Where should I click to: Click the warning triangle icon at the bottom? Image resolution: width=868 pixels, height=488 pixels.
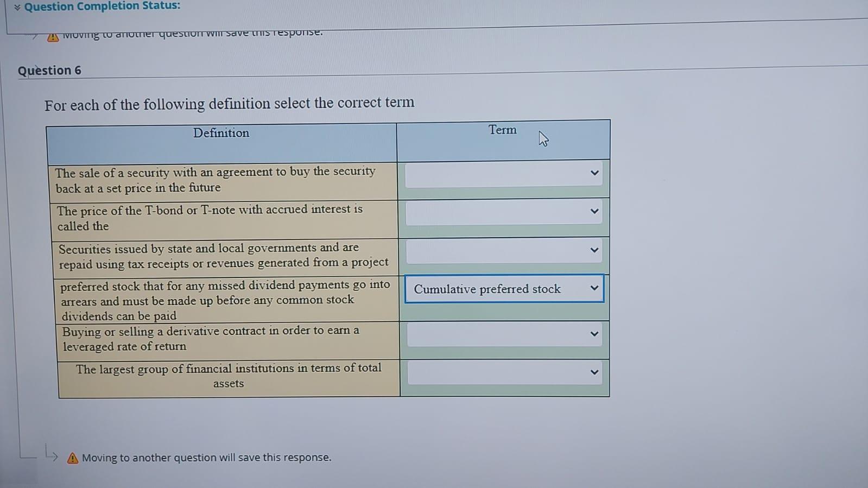pyautogui.click(x=72, y=458)
